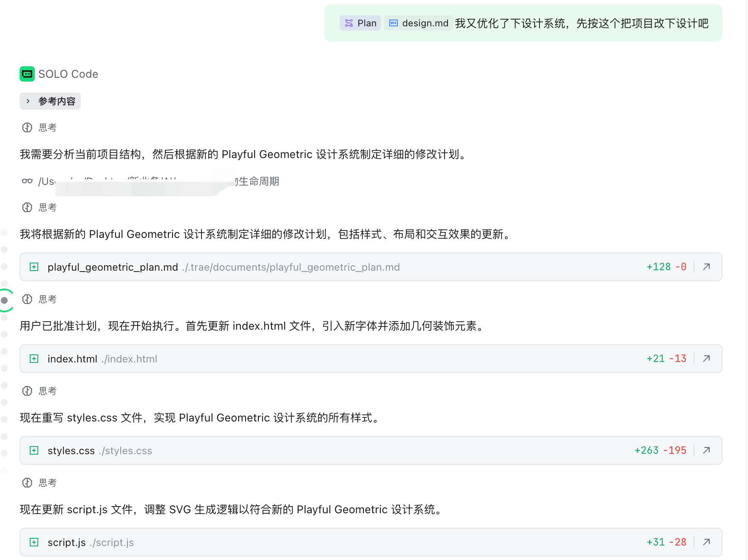Click the design.md attachment chip
The width and height of the screenshot is (748, 560).
(419, 23)
